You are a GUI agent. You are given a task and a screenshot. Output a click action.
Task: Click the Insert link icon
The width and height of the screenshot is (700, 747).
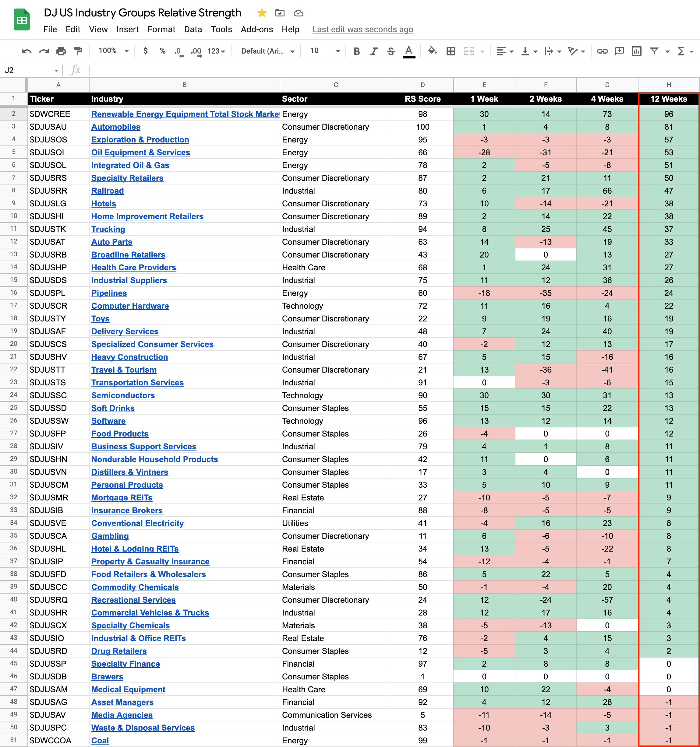602,51
